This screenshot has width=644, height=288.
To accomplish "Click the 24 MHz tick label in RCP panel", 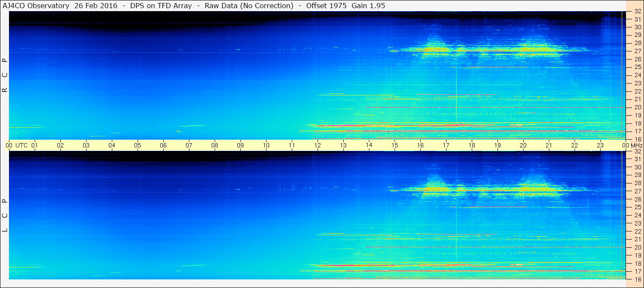I will click(638, 75).
